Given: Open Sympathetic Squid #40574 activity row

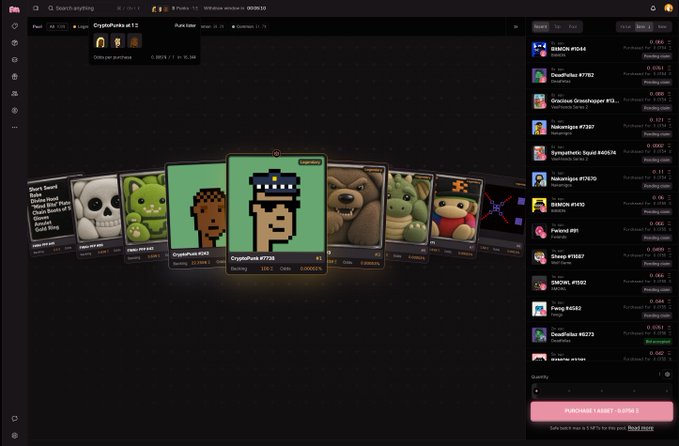Looking at the screenshot, I should [601, 153].
